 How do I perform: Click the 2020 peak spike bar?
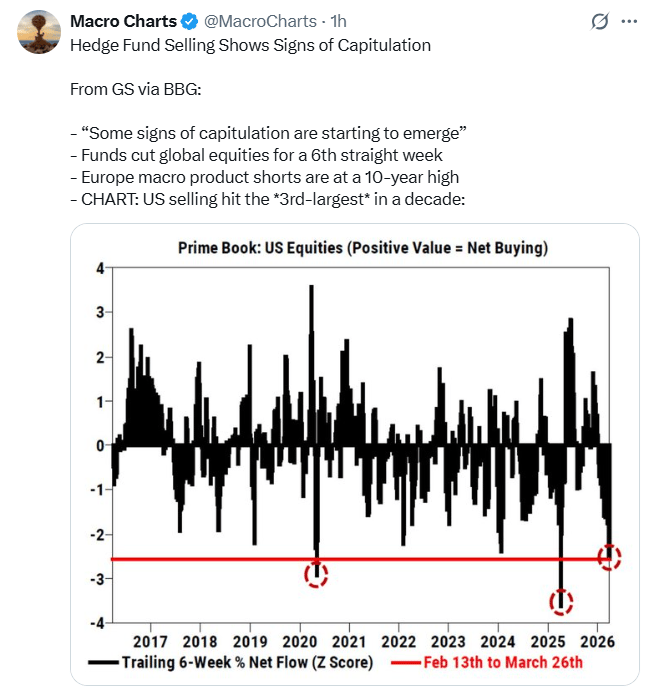(312, 366)
